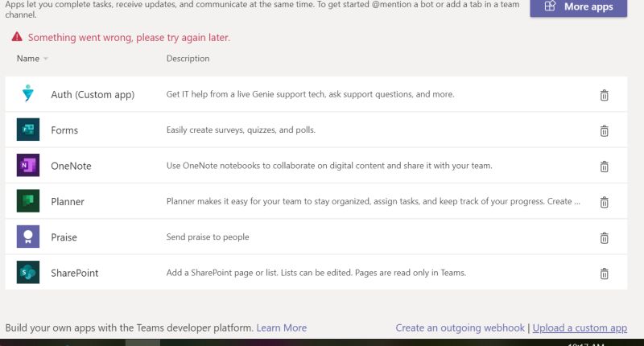Select the Forms app name

click(x=64, y=130)
